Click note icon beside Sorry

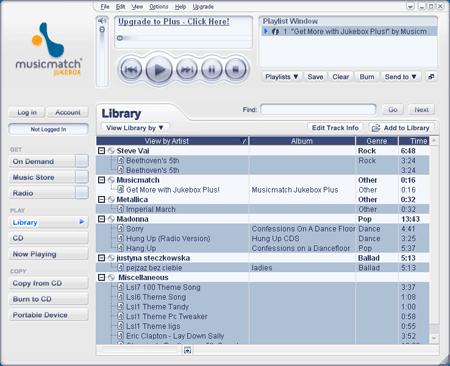point(121,229)
